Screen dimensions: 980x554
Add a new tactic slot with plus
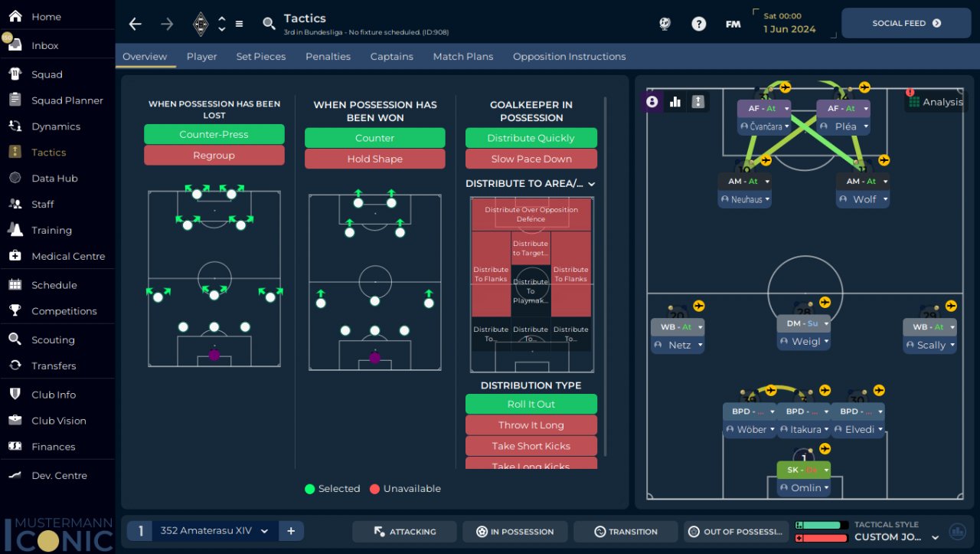(291, 531)
